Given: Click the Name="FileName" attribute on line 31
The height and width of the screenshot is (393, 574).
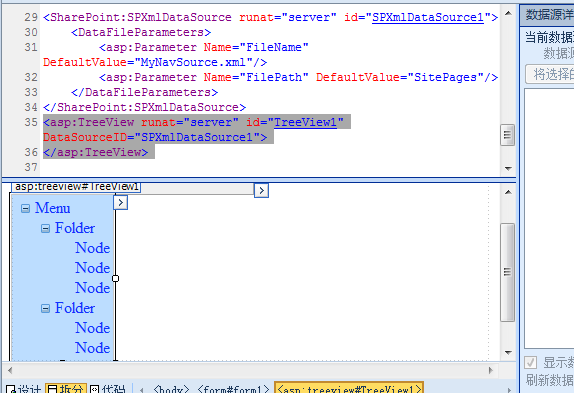Looking at the screenshot, I should click(x=256, y=47).
